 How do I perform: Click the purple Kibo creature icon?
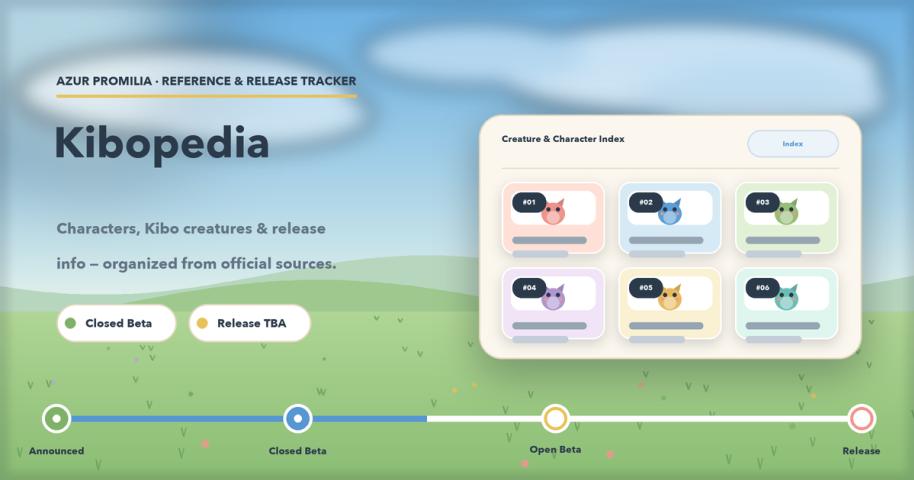click(x=553, y=298)
